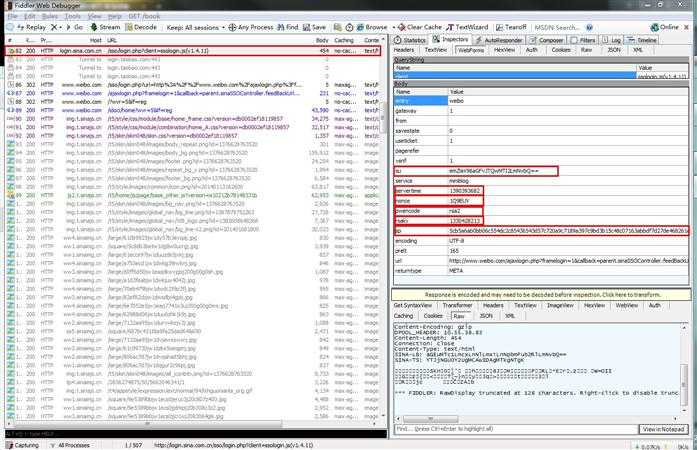
Task: Open the request WebForms inspector tab
Action: coord(470,50)
